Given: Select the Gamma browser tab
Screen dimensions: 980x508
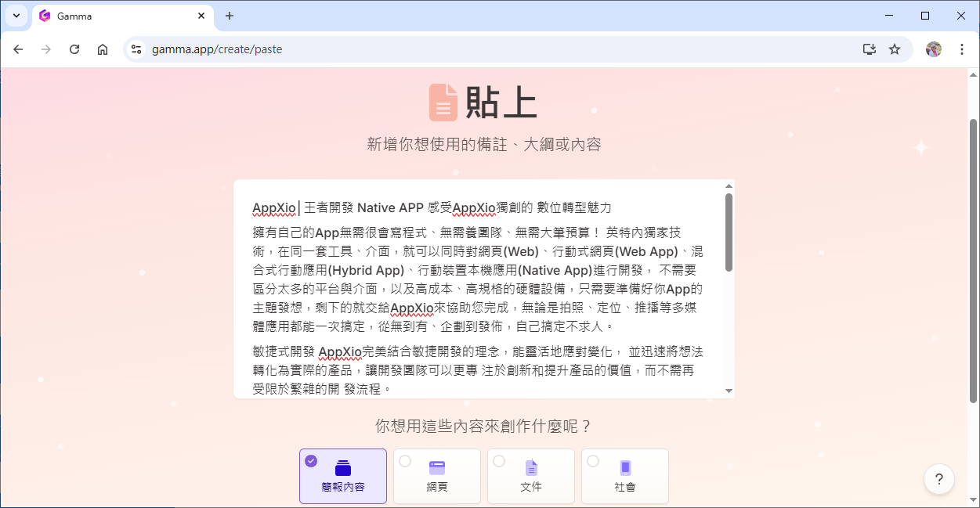Looking at the screenshot, I should tap(123, 16).
